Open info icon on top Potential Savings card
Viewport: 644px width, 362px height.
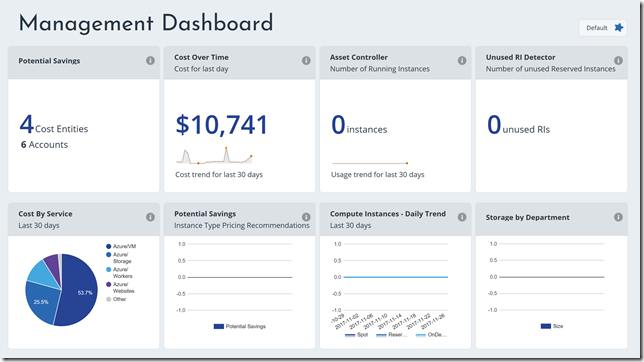tap(150, 61)
